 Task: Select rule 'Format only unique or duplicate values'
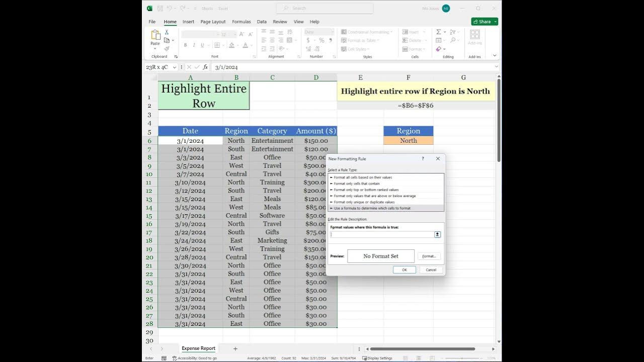click(x=386, y=202)
